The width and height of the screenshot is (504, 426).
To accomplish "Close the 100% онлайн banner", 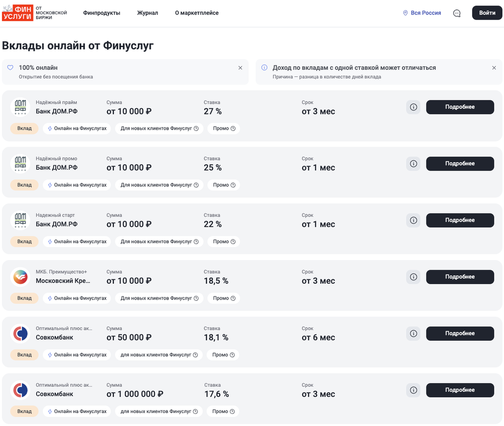I will point(240,68).
